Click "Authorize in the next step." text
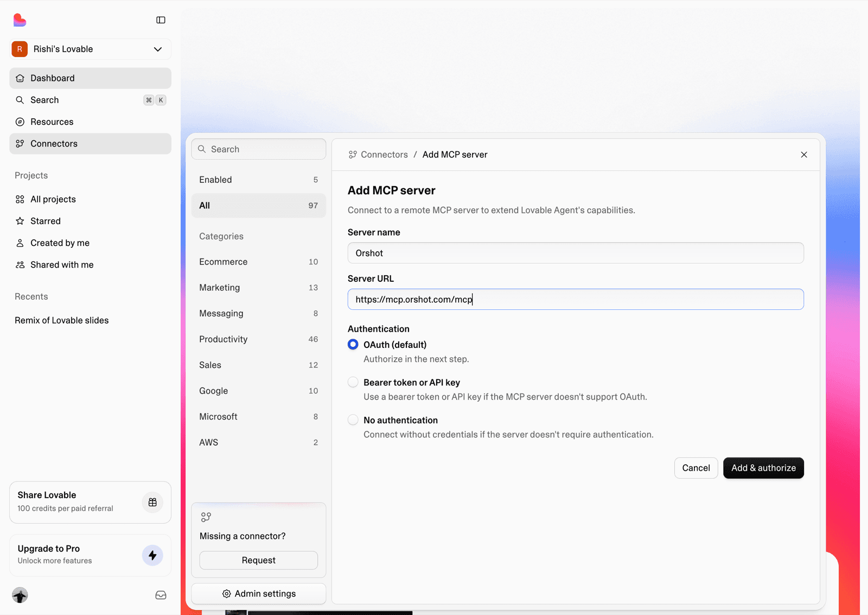 point(416,359)
